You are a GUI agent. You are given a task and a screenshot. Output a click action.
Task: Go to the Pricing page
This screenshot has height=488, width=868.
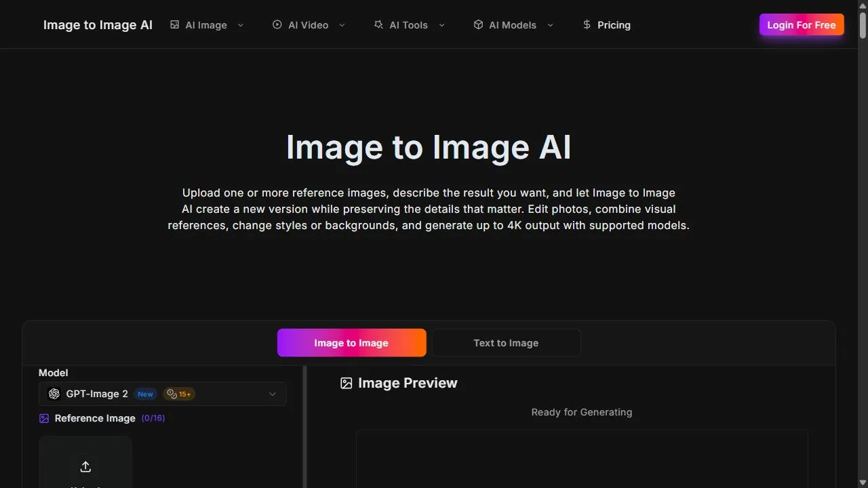click(606, 25)
